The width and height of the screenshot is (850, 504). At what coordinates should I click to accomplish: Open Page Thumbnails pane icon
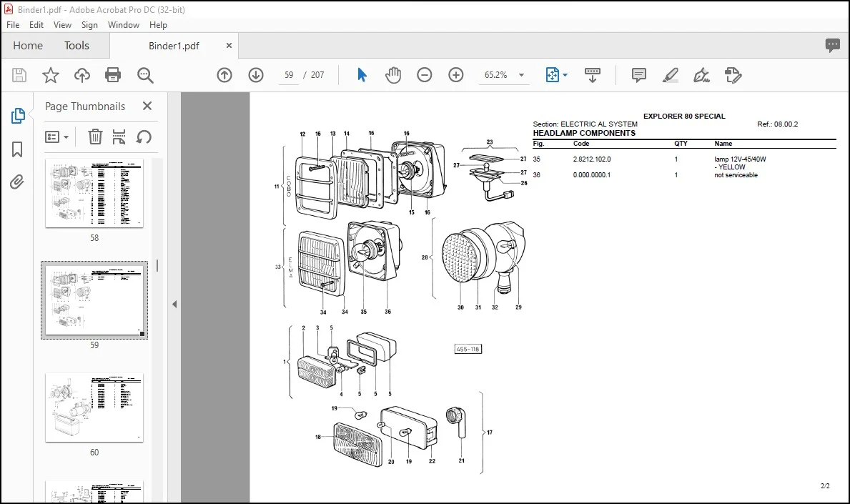pos(17,115)
